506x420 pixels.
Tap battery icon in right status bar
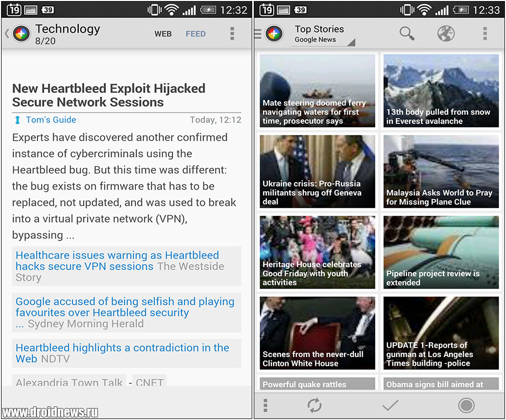(x=461, y=10)
